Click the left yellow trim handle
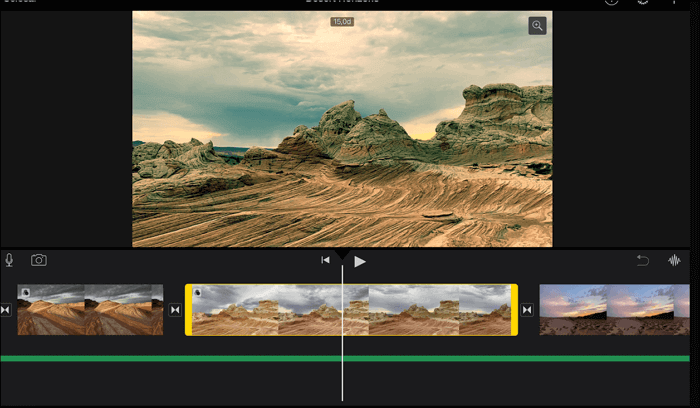The height and width of the screenshot is (408, 700). pyautogui.click(x=188, y=310)
